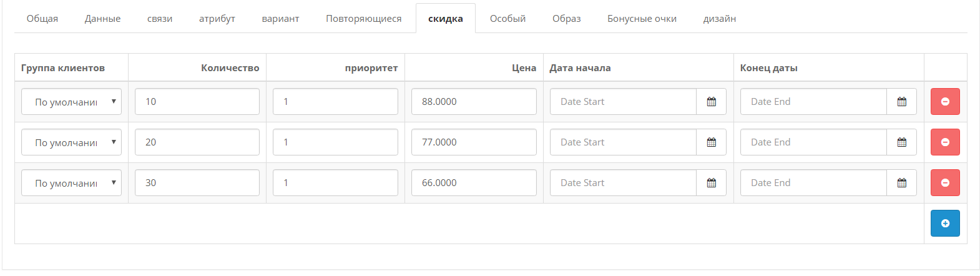Expand customer group dropdown in first row

71,102
